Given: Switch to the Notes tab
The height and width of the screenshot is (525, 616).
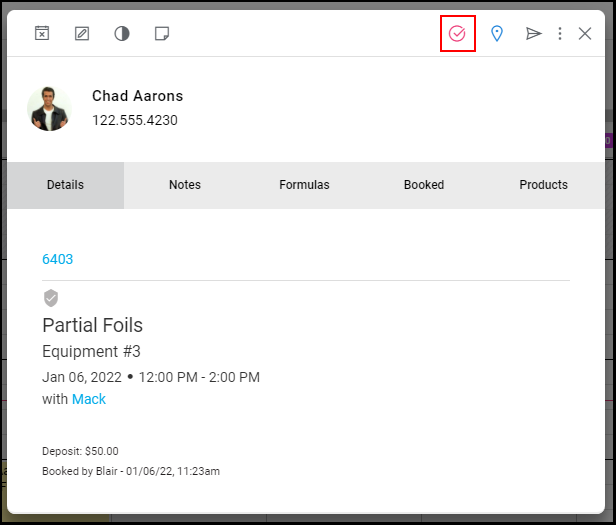Looking at the screenshot, I should (185, 185).
